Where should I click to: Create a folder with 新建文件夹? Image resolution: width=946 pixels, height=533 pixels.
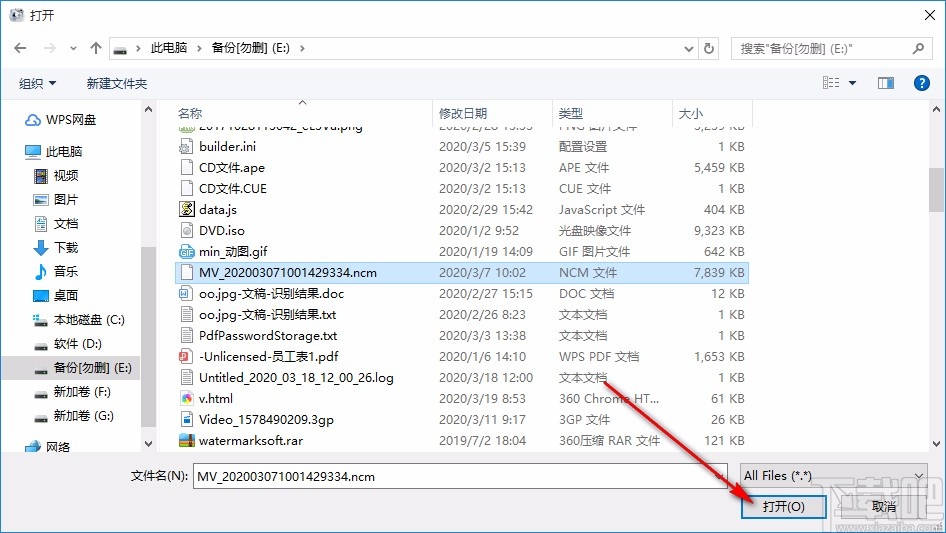tap(116, 83)
